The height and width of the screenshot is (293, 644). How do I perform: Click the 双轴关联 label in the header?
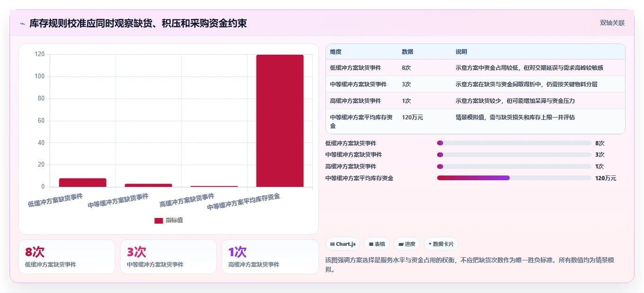[x=612, y=23]
